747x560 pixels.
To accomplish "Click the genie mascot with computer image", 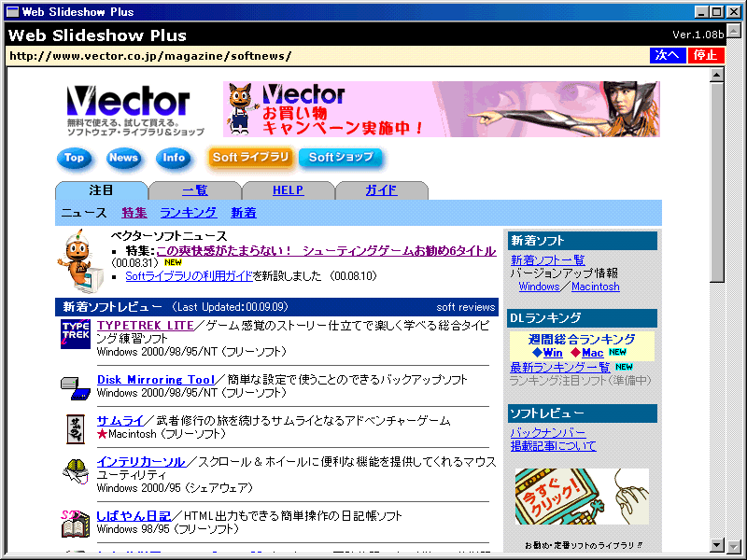I will click(81, 261).
